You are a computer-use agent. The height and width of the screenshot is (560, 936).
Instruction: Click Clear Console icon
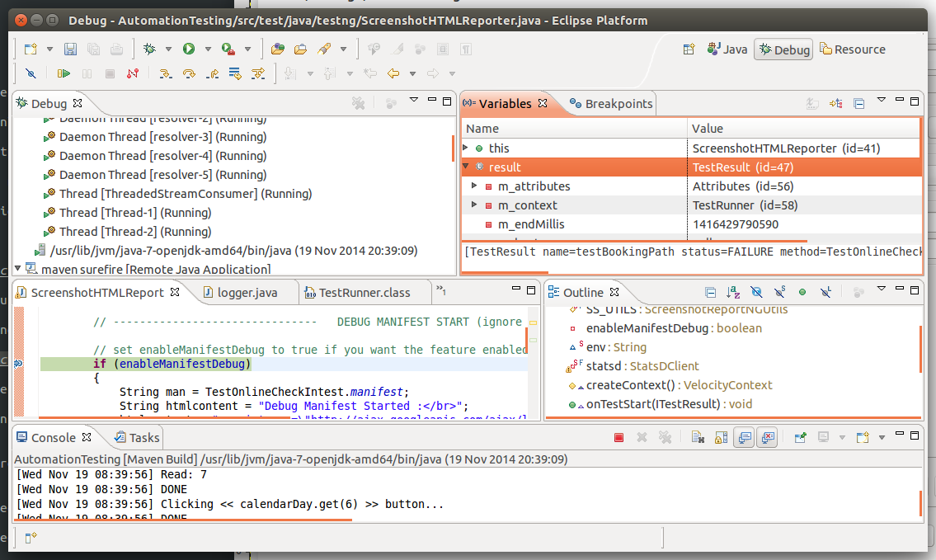(698, 438)
